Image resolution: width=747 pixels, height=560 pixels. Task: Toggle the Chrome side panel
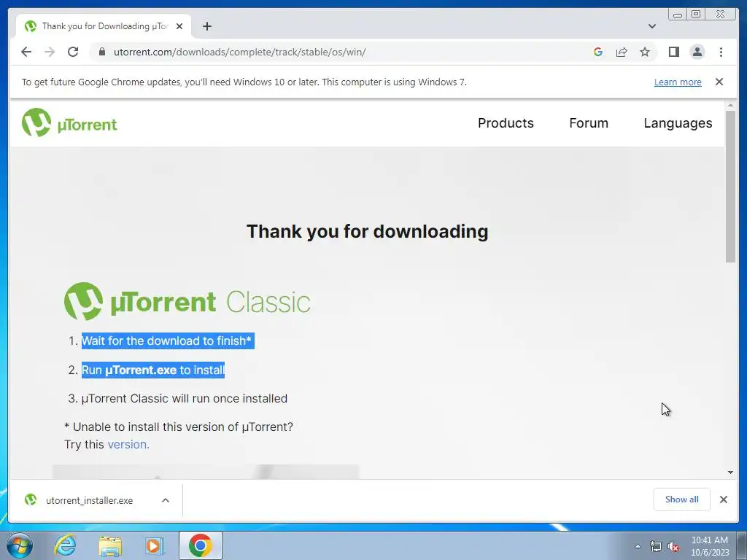[x=673, y=52]
